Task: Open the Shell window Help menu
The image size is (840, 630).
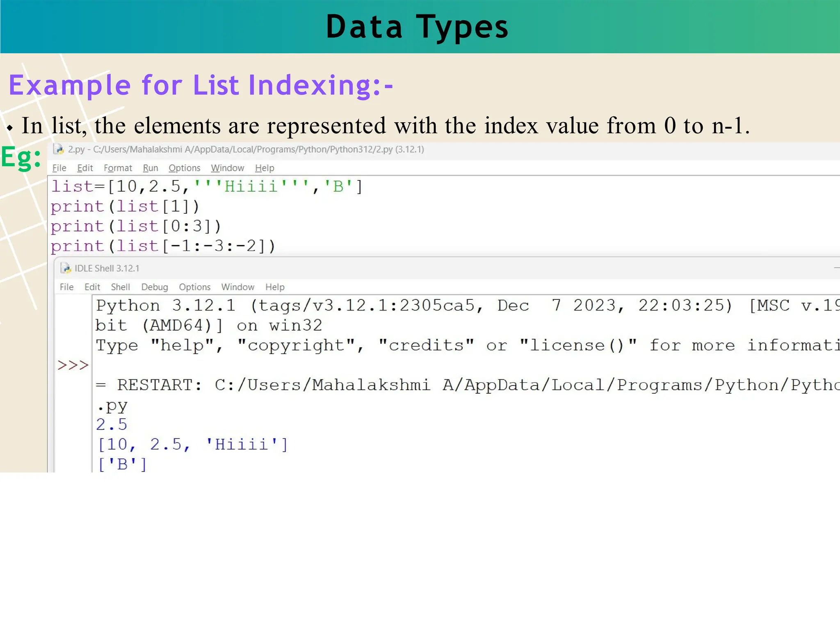Action: 274,287
